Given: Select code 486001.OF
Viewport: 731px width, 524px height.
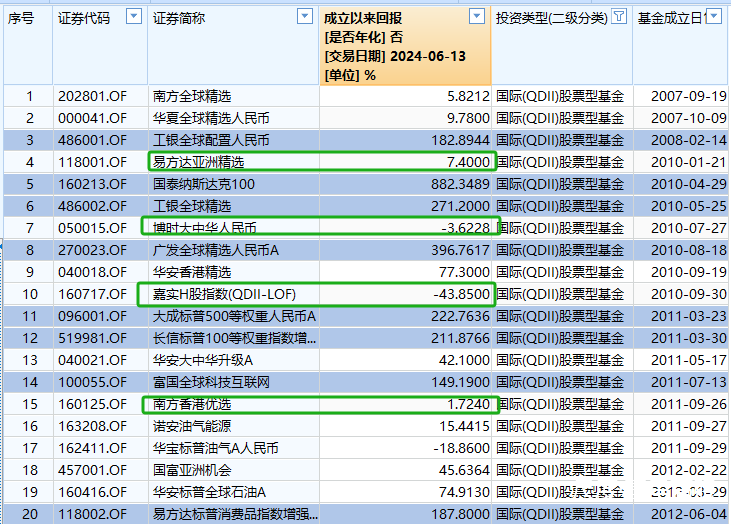Looking at the screenshot, I should 92,140.
